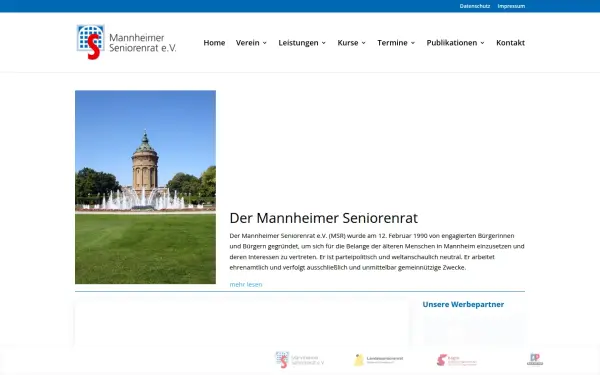Screen dimensions: 600x375
Task: Click the Landesseniorenrat footer logo
Action: tap(378, 360)
